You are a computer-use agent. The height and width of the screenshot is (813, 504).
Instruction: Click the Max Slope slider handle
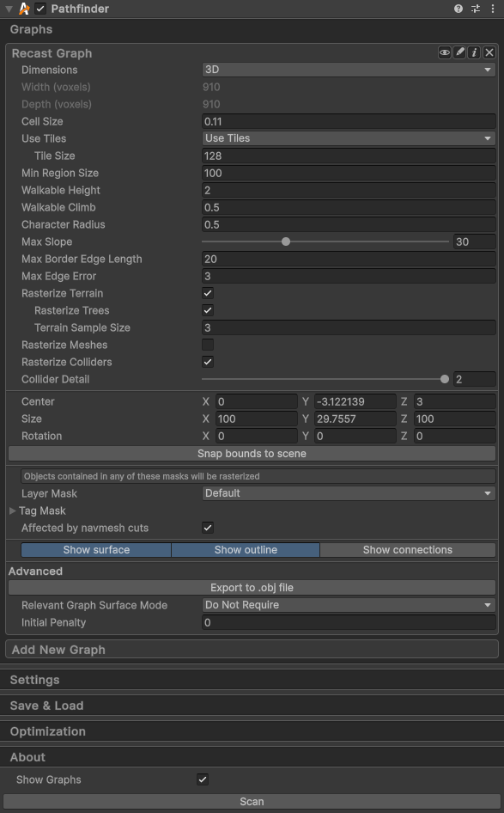pos(286,241)
